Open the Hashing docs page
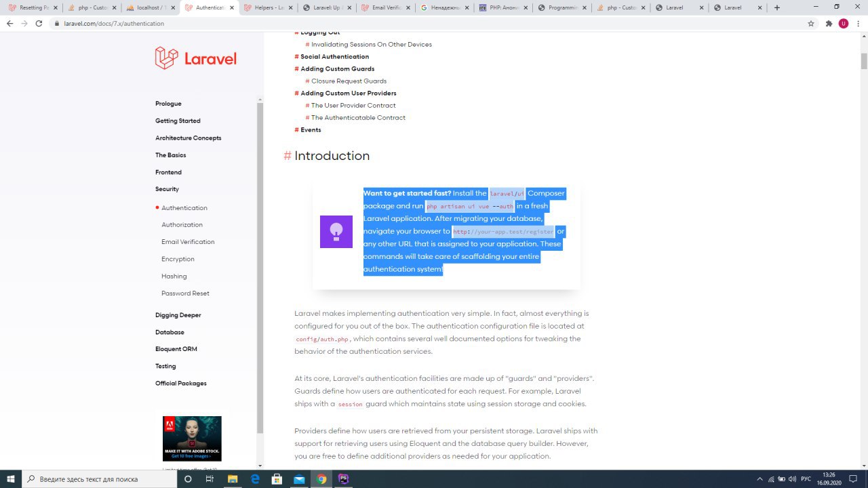868x488 pixels. click(x=174, y=276)
